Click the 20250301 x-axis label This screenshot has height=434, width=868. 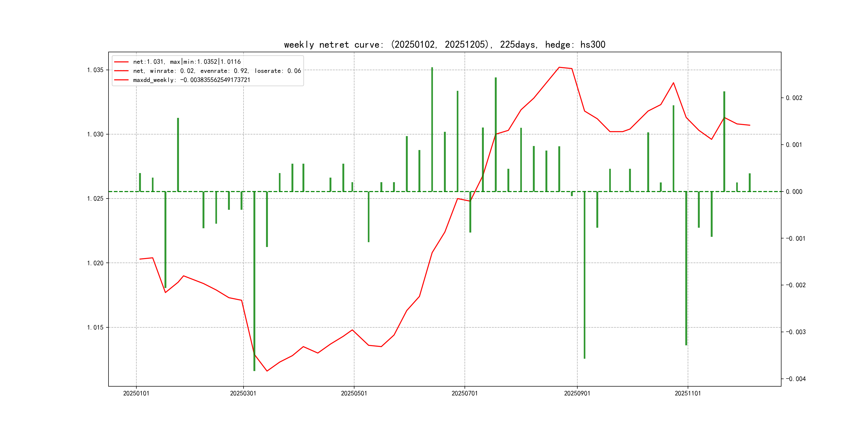coord(243,393)
